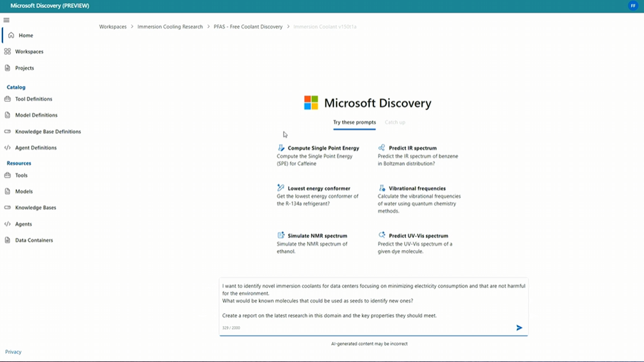Open the Agents resource icon
Screen dimensions: 644x362
click(x=8, y=224)
